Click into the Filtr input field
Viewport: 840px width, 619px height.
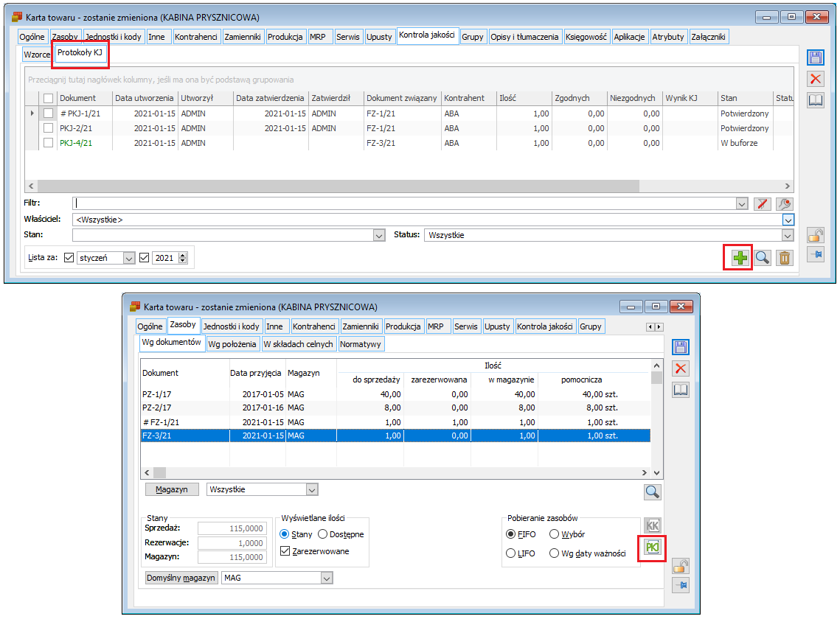point(404,204)
